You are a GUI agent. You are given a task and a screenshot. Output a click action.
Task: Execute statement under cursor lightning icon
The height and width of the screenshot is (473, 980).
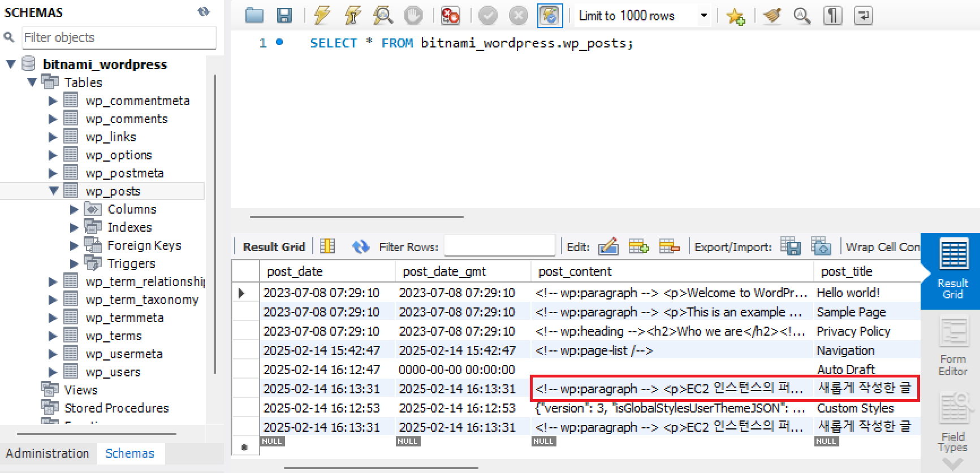point(353,15)
